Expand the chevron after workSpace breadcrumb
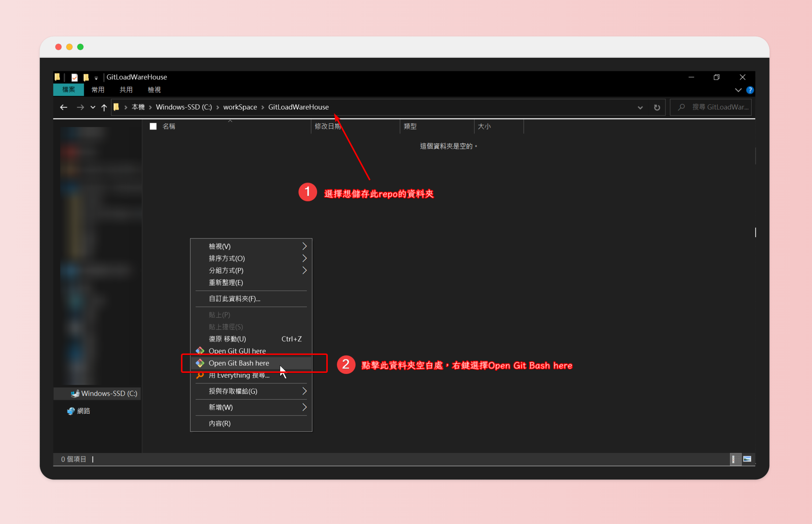Screen dimensions: 812x524 [x=263, y=107]
